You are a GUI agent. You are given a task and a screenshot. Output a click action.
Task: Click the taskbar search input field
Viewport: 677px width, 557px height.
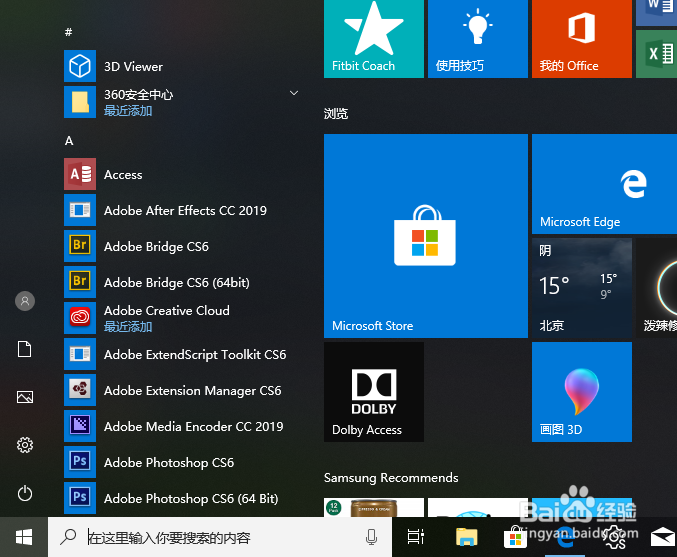pos(220,537)
